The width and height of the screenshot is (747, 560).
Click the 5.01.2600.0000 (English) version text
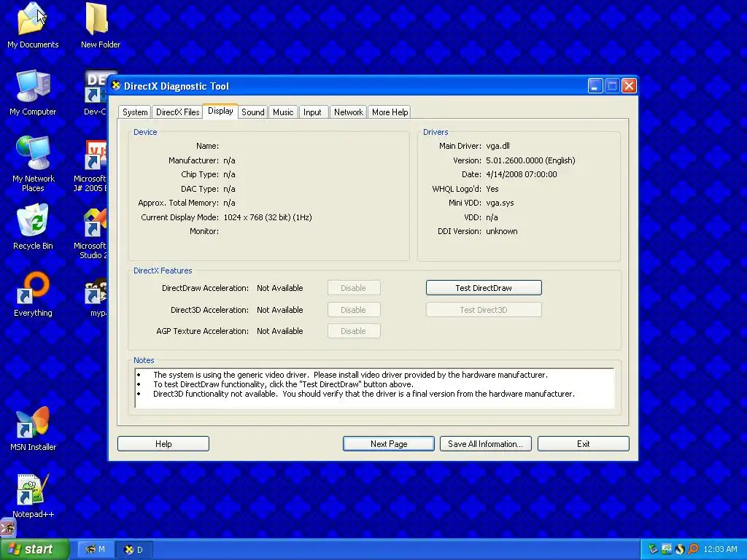(x=530, y=160)
